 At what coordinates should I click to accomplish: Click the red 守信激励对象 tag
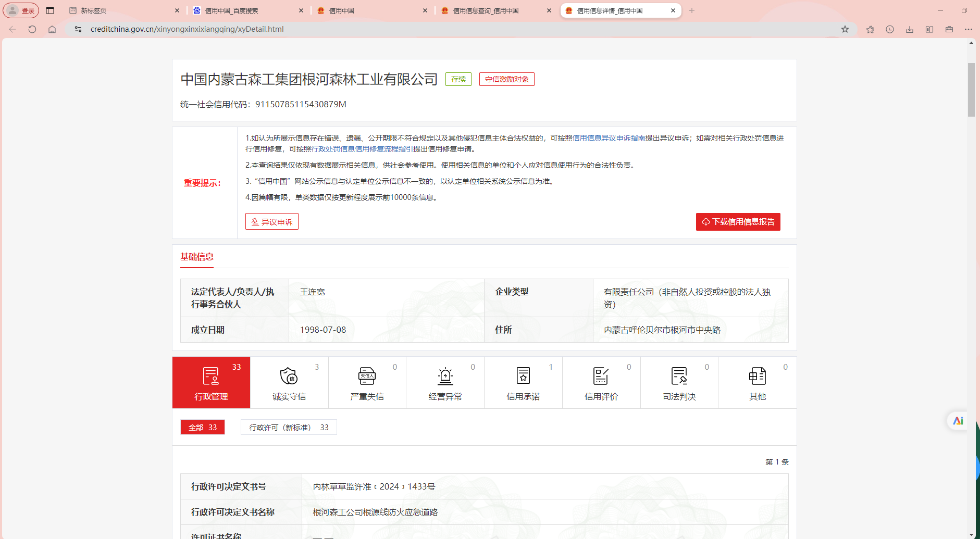(x=507, y=79)
